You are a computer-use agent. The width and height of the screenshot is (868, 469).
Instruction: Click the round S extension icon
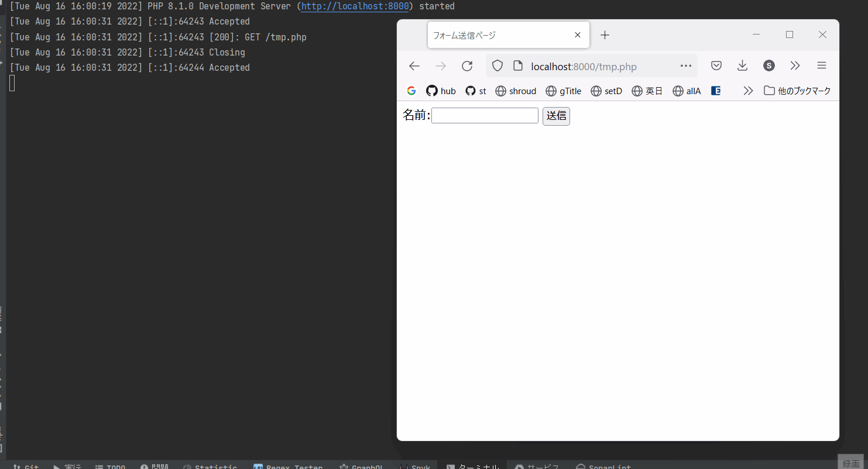pyautogui.click(x=769, y=66)
